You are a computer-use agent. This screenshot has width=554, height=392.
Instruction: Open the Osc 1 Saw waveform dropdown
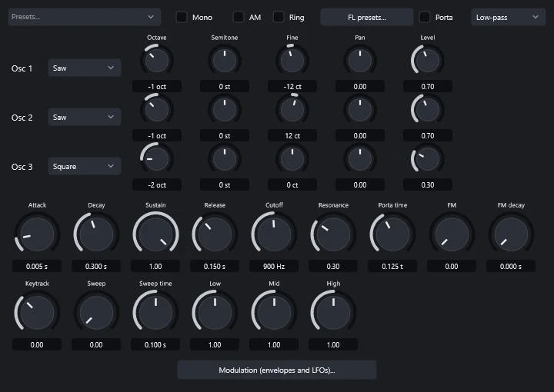(85, 68)
